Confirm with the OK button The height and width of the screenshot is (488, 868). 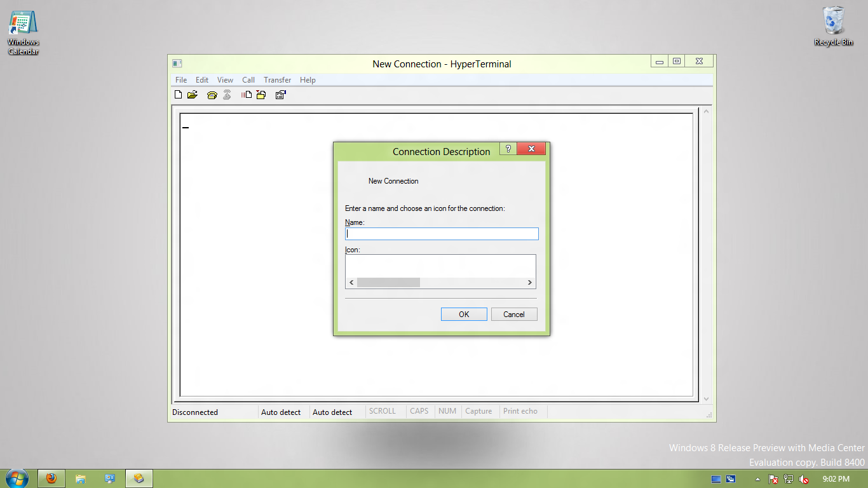pos(464,314)
